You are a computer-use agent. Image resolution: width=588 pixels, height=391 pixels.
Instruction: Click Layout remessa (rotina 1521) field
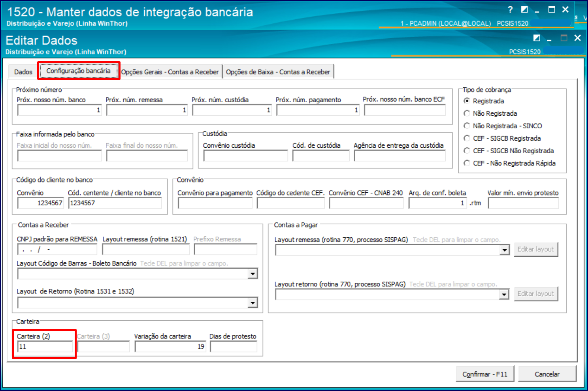tap(146, 250)
